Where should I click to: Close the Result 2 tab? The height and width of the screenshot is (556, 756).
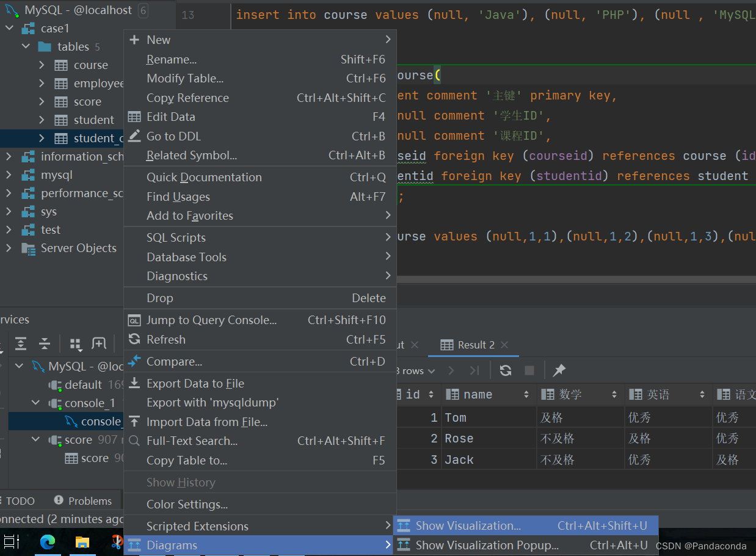coord(504,345)
